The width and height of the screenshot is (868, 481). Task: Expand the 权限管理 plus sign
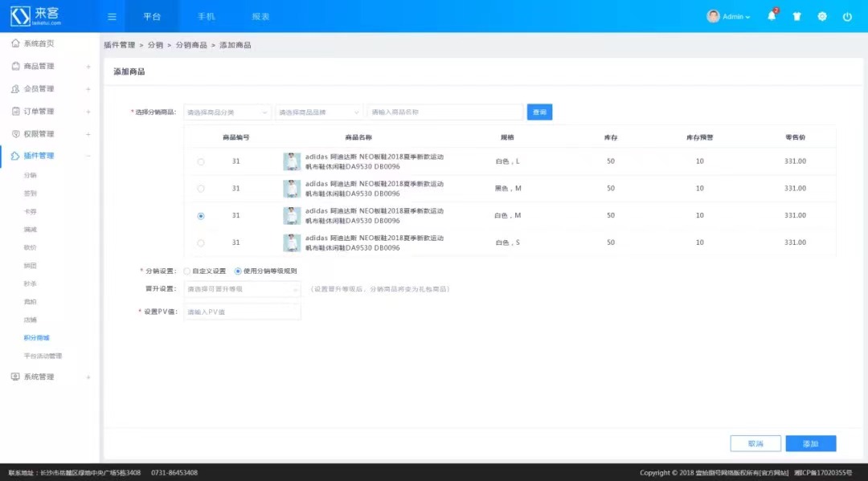[88, 134]
